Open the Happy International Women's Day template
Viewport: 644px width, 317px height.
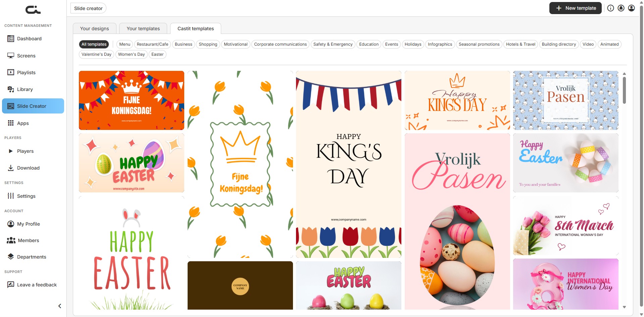566,284
